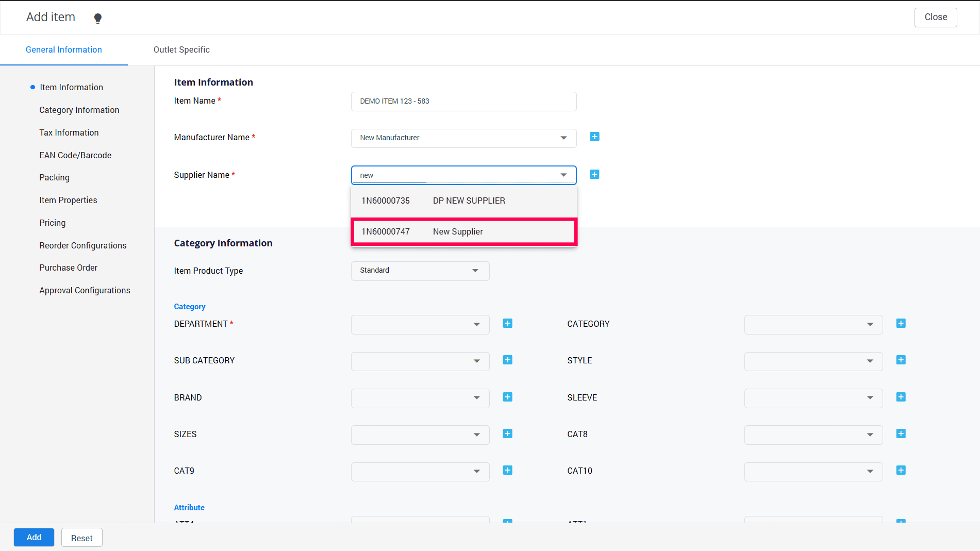Open the Manufacturer Name dropdown

[463, 138]
